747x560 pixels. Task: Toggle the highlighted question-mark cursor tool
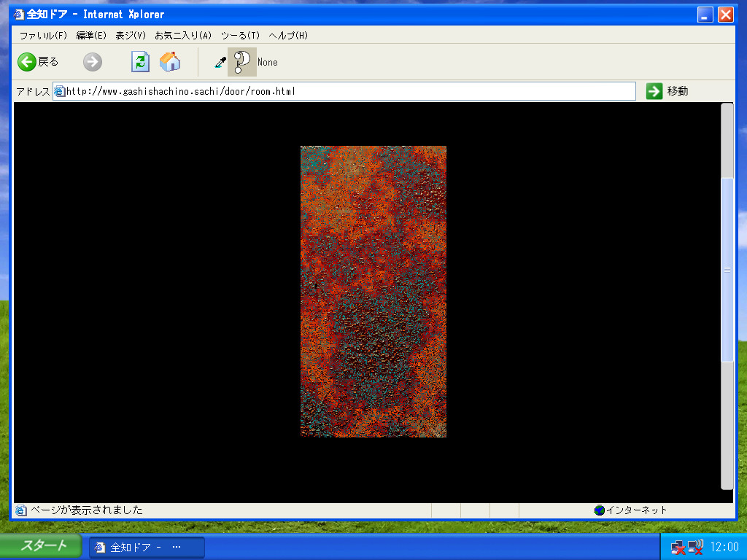point(241,62)
